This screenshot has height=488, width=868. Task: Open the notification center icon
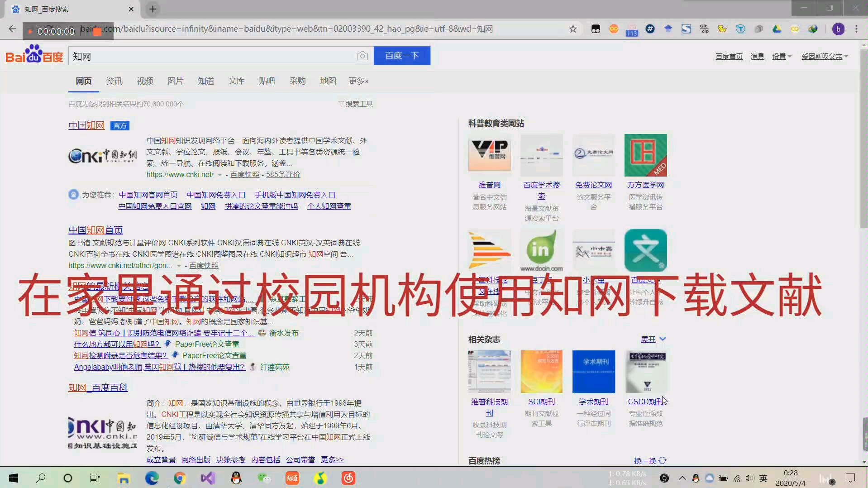(850, 478)
